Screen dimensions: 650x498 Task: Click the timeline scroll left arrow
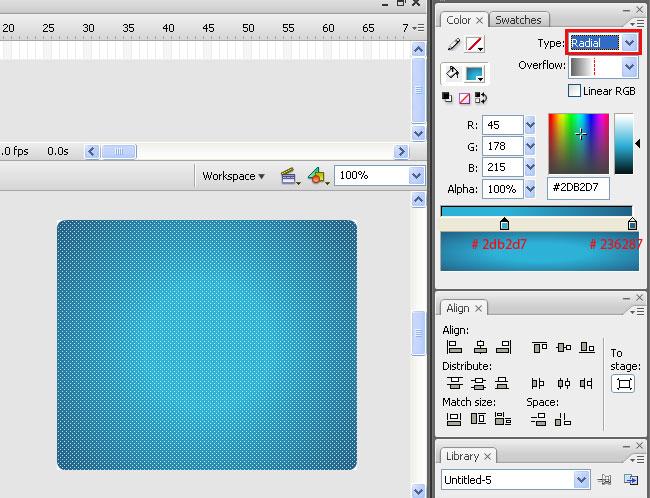[x=92, y=152]
